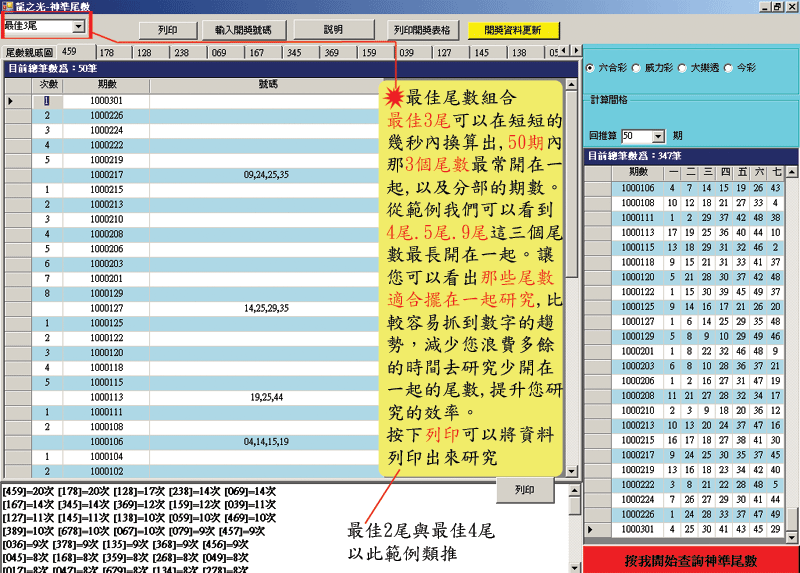
Task: Switch to the 345 tab
Action: click(x=301, y=53)
